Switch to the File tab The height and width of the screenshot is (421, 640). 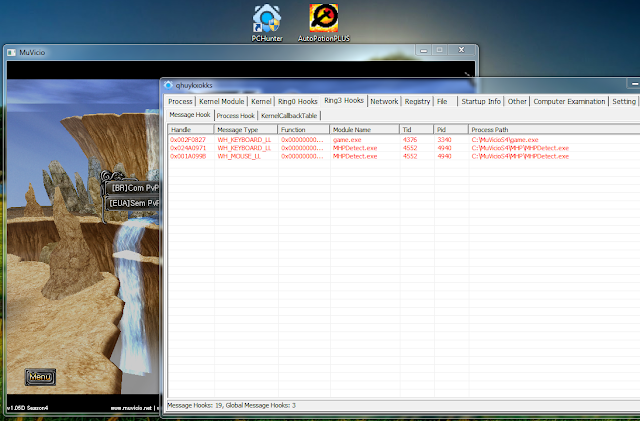click(442, 101)
